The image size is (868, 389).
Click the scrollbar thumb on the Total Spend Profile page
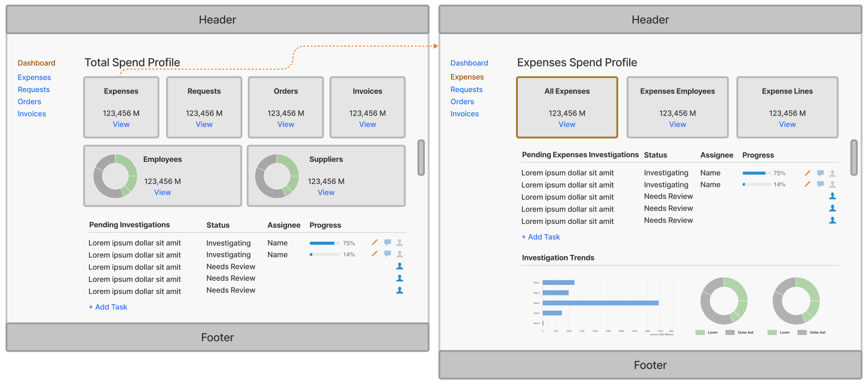pos(421,158)
